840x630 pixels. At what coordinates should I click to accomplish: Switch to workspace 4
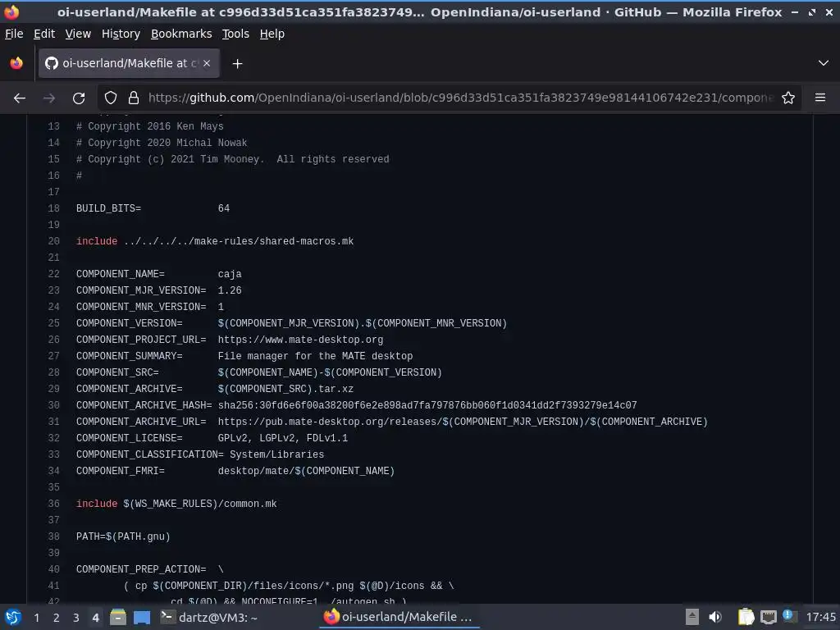click(95, 618)
